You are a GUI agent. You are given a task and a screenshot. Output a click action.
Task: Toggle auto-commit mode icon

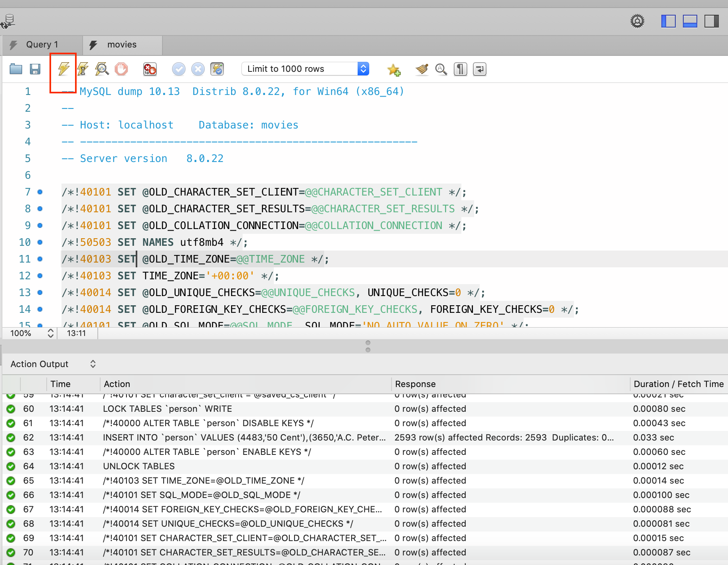coord(217,69)
